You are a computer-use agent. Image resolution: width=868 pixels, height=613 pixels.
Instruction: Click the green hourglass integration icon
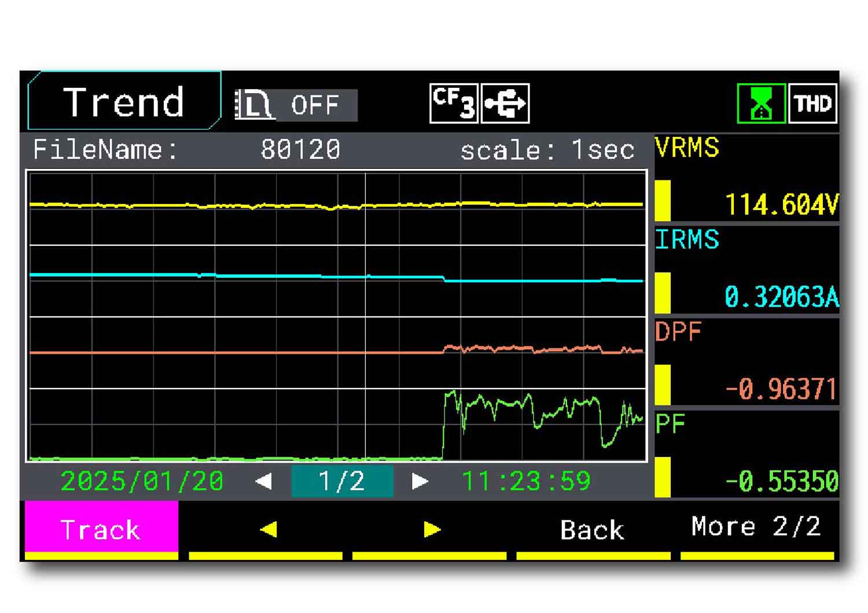(761, 104)
